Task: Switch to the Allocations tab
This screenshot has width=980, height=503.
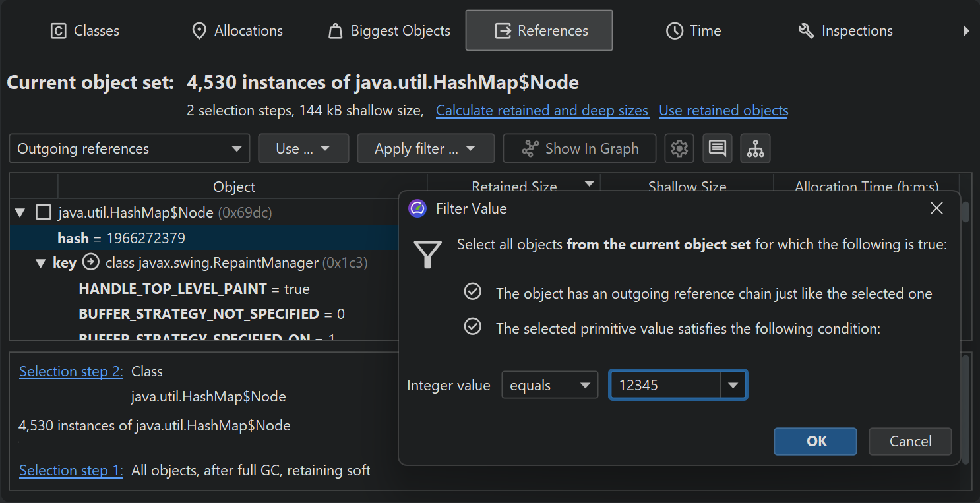Action: (x=237, y=31)
